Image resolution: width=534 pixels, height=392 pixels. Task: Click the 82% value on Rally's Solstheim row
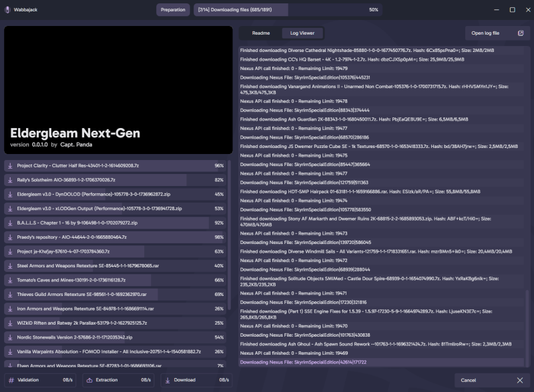point(219,180)
